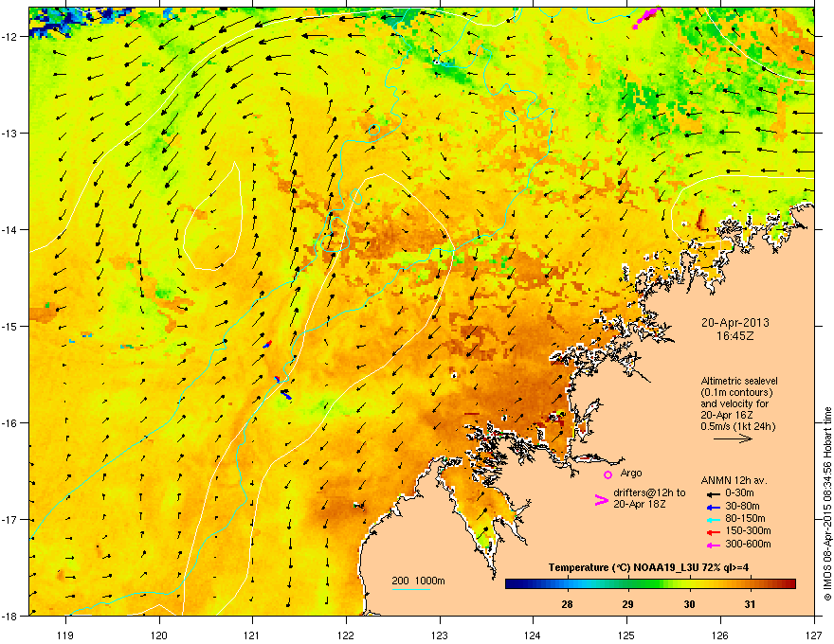The height and width of the screenshot is (644, 834).
Task: Click the "125" longitude axis label
Action: tap(626, 635)
